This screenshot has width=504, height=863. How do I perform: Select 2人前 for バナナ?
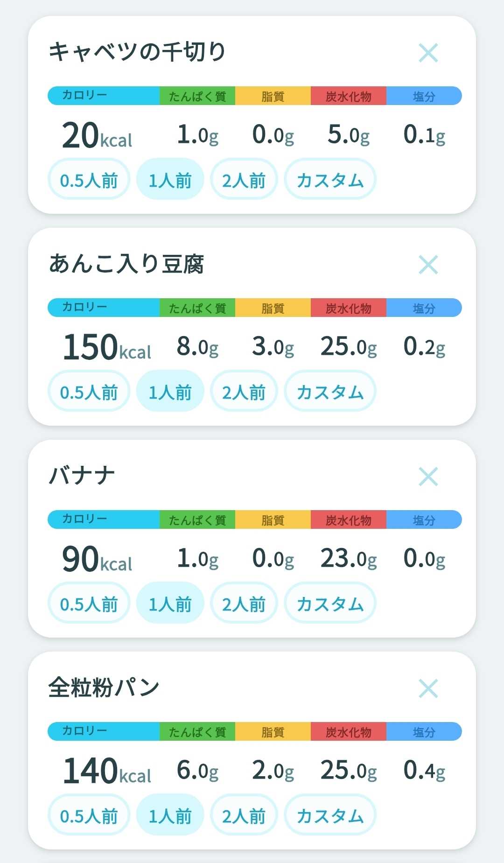(244, 603)
